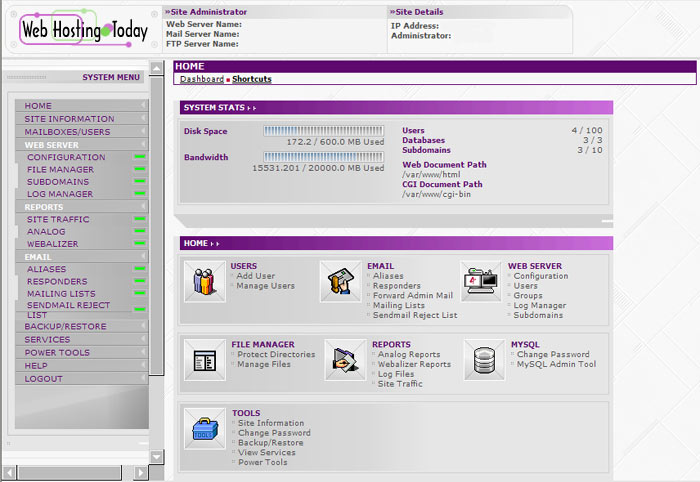
Task: Click the sidebar scrollbar down arrow
Action: 156,457
